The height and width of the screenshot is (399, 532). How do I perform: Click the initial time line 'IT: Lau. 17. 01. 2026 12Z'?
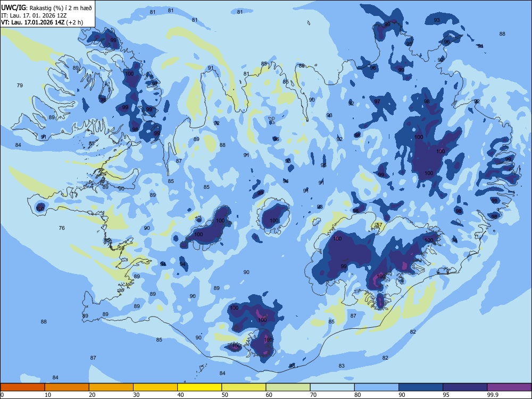pyautogui.click(x=34, y=15)
